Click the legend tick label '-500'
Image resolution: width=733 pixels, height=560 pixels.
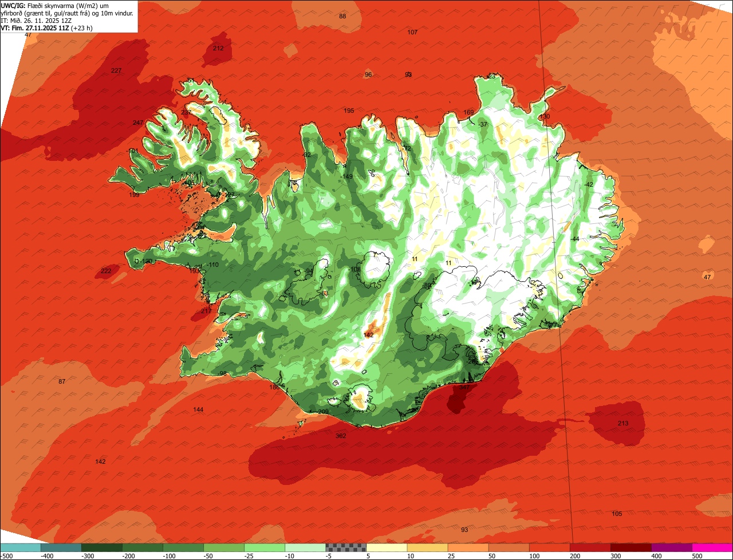pos(6,556)
